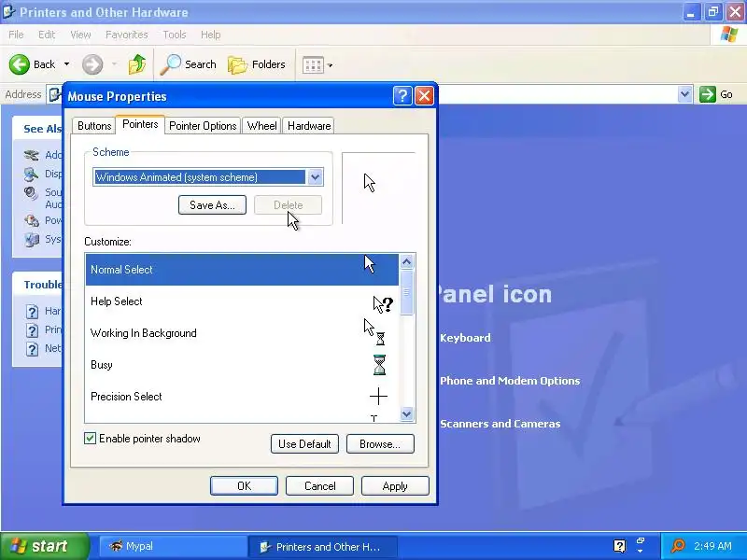The image size is (747, 560).
Task: Select the Busy pointer row
Action: coord(242,365)
